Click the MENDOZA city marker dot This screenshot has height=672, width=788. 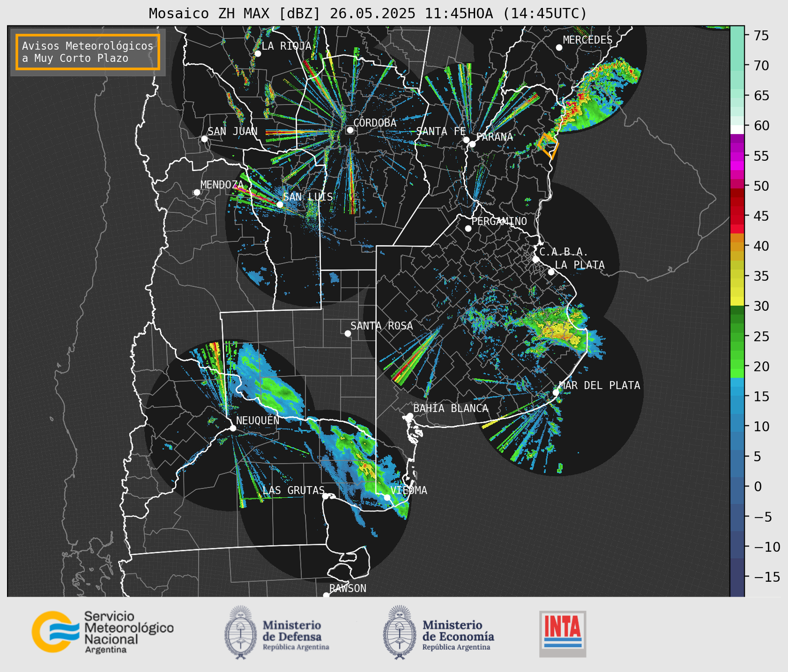[x=197, y=193]
